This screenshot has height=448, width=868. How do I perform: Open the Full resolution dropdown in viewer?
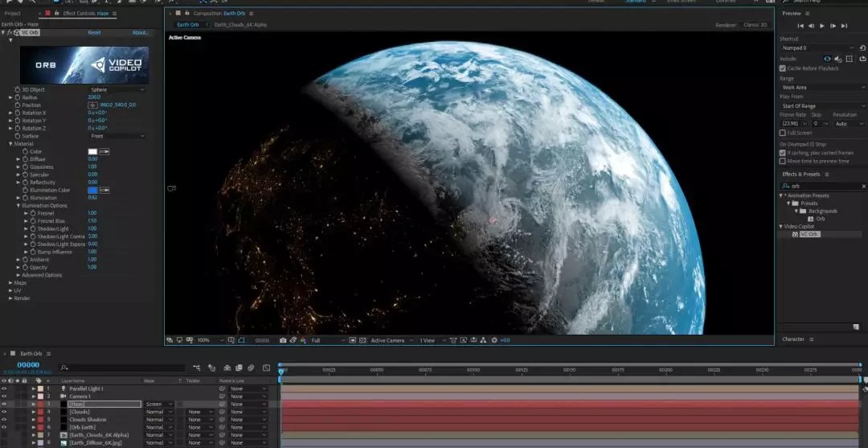click(328, 340)
